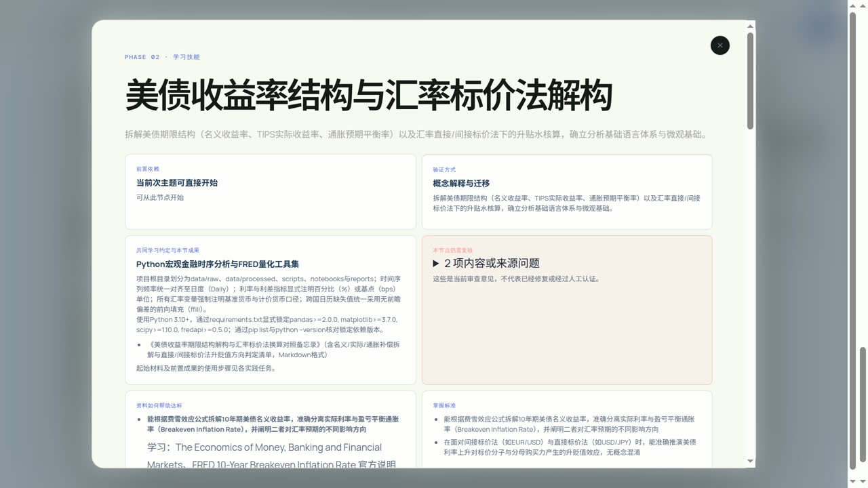
Task: Click the 在面对间接标价法（如EUR/USD） bullet
Action: (570, 447)
